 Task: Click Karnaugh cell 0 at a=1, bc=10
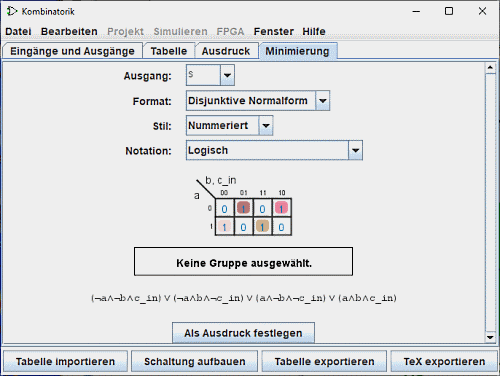coord(281,227)
